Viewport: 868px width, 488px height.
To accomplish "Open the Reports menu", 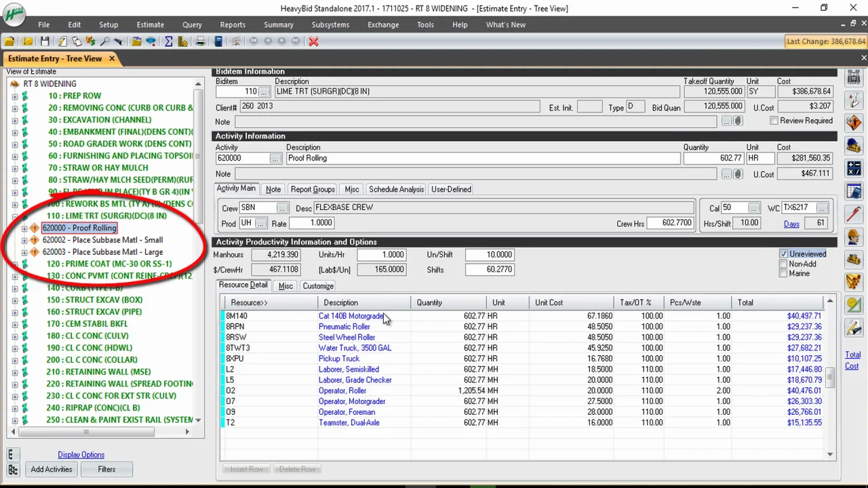I will 233,24.
